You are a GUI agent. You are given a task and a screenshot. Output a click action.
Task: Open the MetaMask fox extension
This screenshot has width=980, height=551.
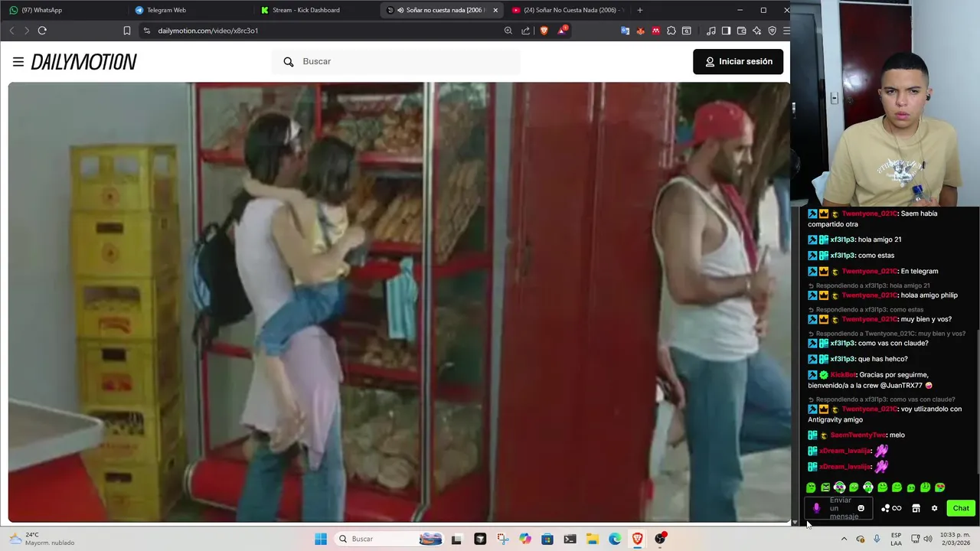(x=641, y=31)
